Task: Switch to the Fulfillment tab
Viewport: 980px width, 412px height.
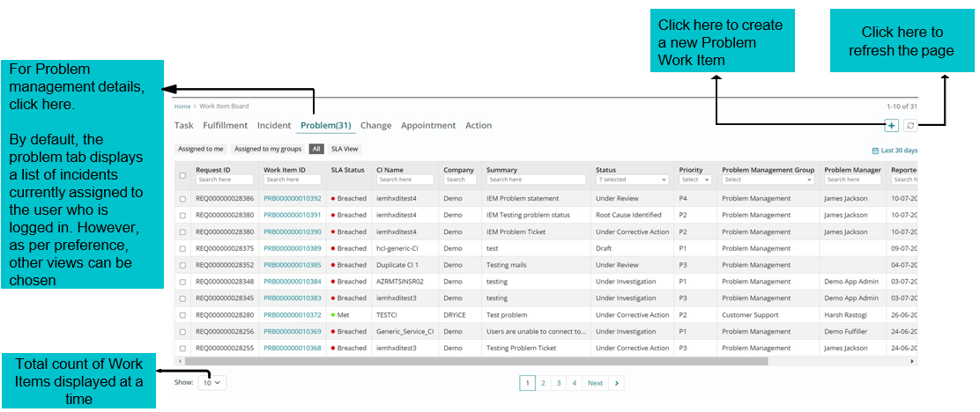Action: click(x=225, y=126)
